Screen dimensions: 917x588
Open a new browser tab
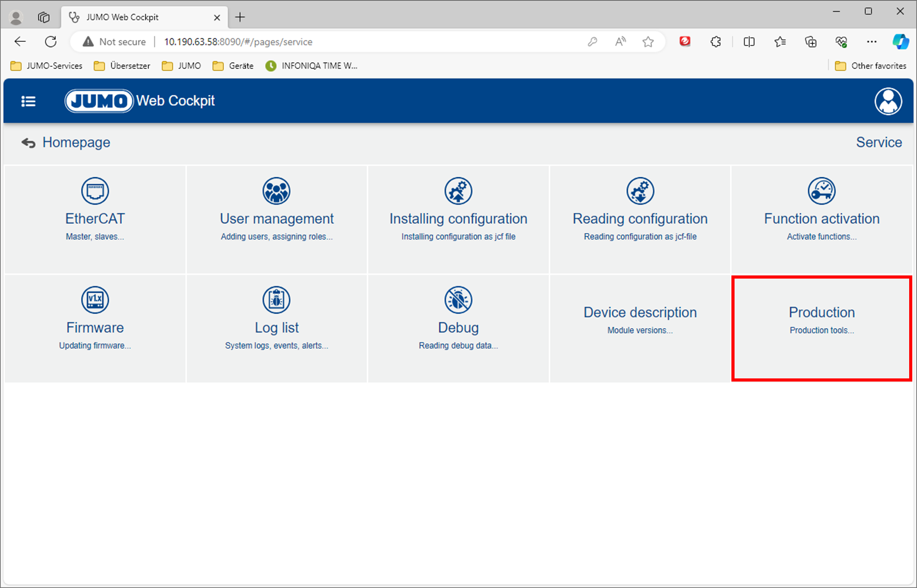[240, 17]
